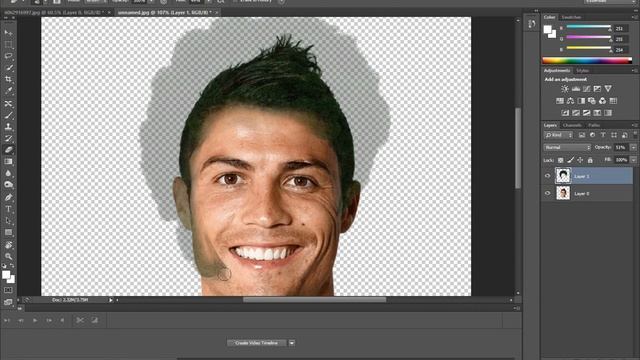Viewport: 640px width, 360px height.
Task: Toggle Quick Mask mode
Action: coord(8,290)
